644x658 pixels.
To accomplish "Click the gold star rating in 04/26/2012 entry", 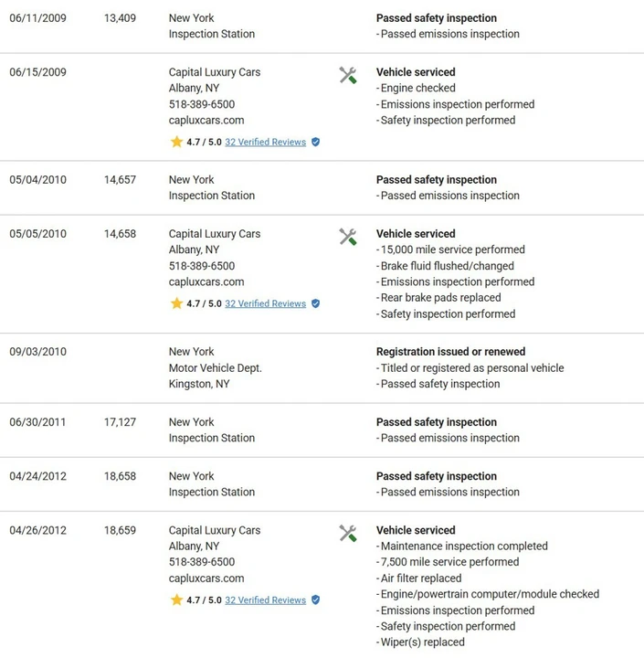I will tap(176, 600).
